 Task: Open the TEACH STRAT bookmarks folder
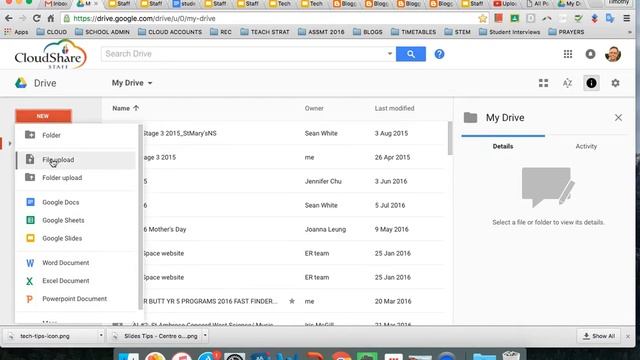264,32
